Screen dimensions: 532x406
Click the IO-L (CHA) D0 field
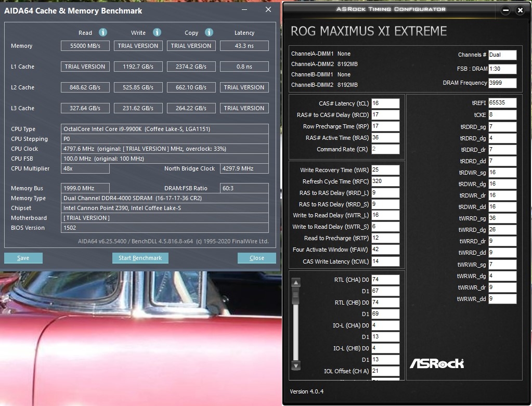(385, 325)
